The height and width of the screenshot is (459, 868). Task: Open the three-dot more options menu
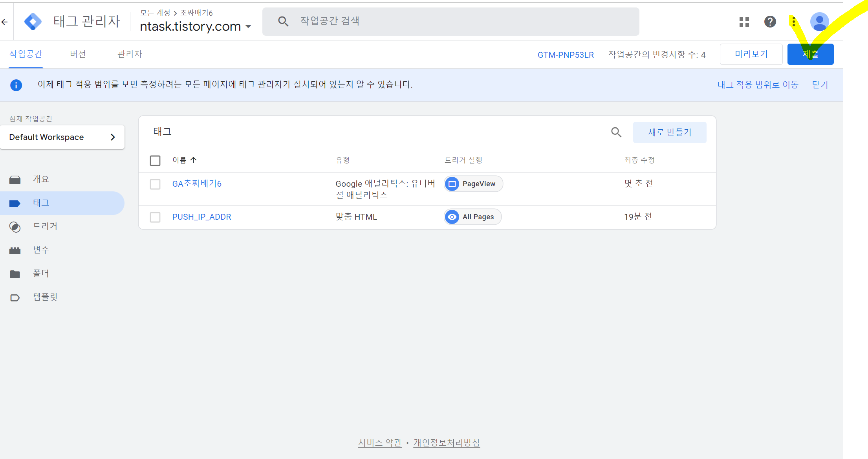click(794, 22)
